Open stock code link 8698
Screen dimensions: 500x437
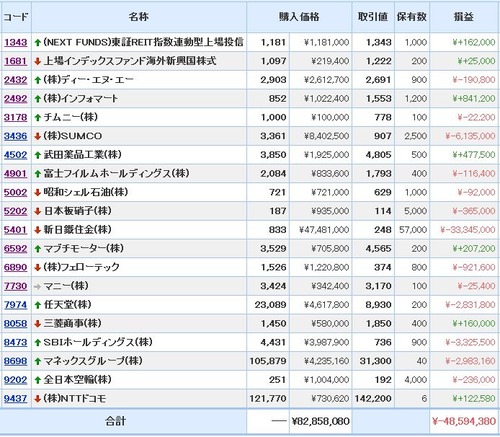tap(16, 361)
